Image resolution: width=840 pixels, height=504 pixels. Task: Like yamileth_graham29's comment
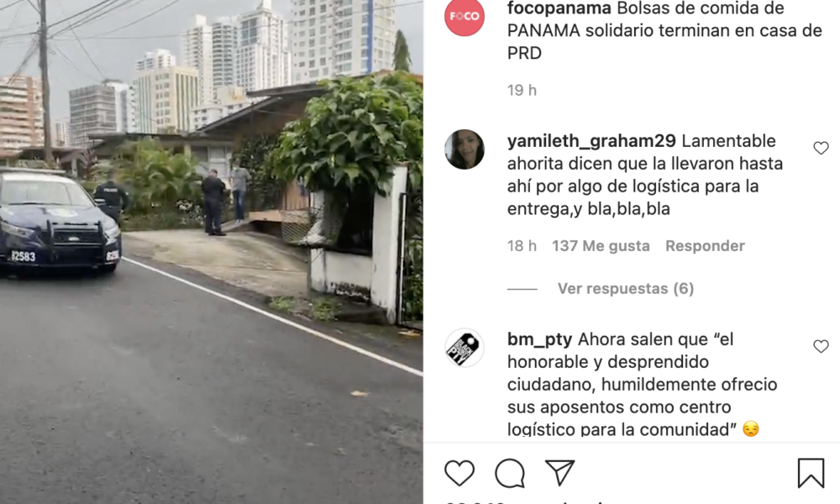tap(821, 148)
